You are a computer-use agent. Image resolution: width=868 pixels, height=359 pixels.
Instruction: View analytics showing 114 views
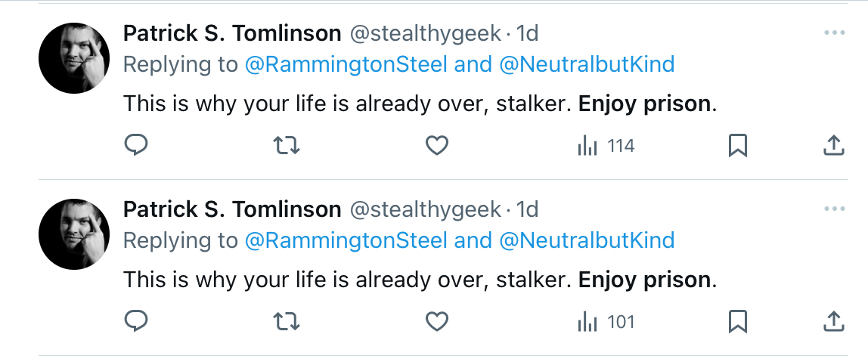(606, 146)
